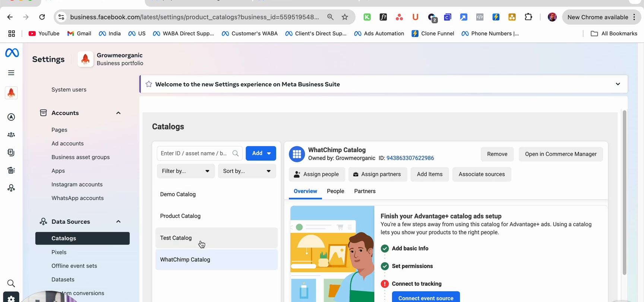
Task: Click Open in Commerce Manager
Action: tap(561, 154)
